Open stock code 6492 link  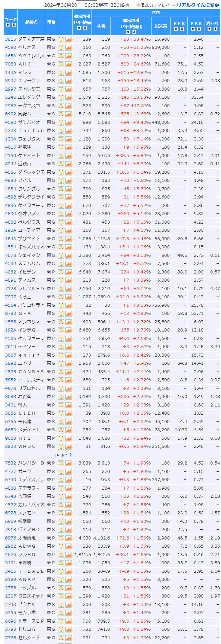(11, 114)
